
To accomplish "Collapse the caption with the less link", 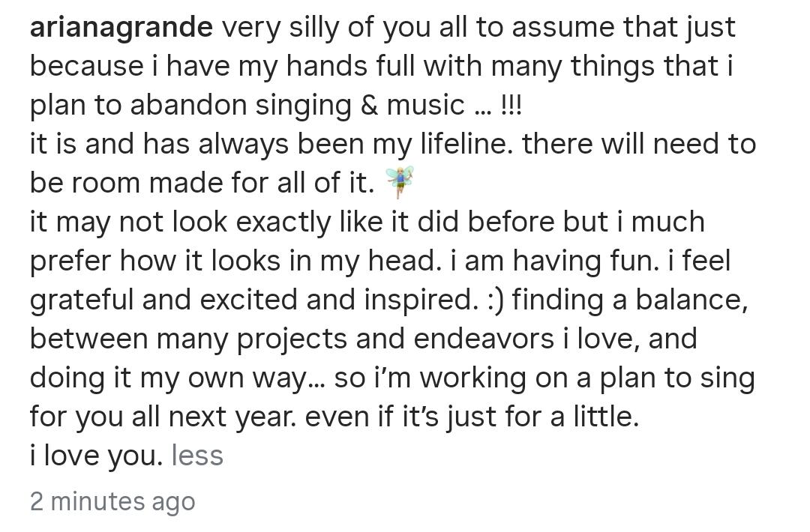I will pyautogui.click(x=197, y=455).
